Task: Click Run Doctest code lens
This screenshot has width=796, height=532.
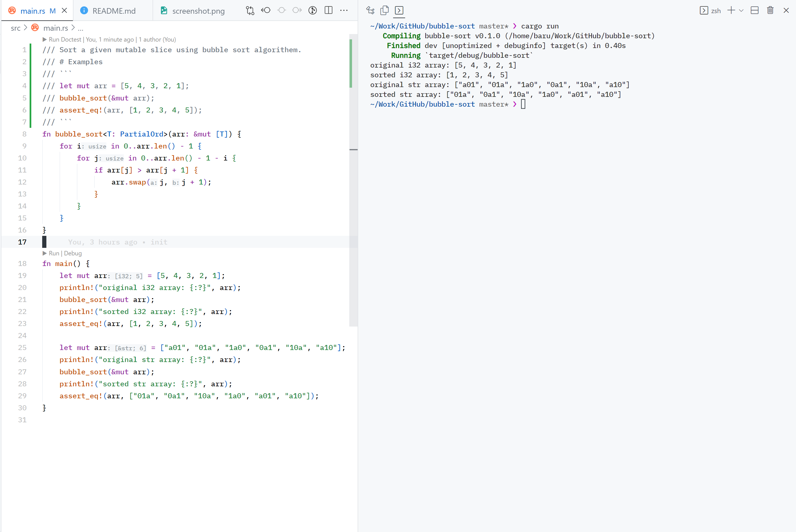Action: click(x=65, y=39)
